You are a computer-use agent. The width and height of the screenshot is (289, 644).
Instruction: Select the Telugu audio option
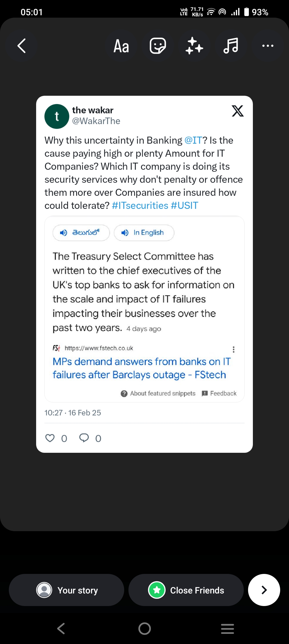pos(81,233)
